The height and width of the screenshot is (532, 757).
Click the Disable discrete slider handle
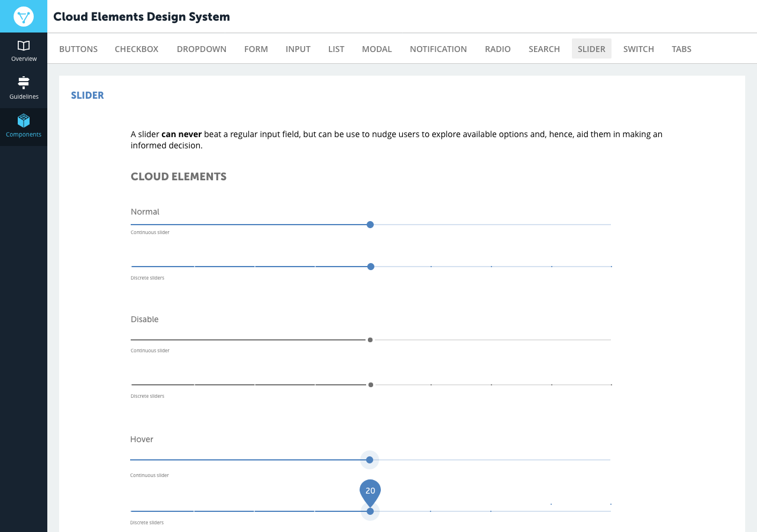371,385
